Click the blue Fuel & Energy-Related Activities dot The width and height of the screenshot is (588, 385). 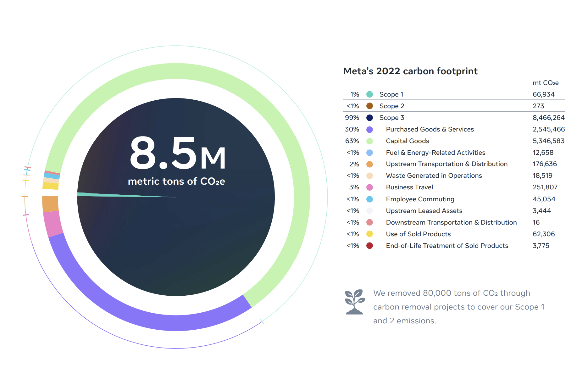[369, 153]
